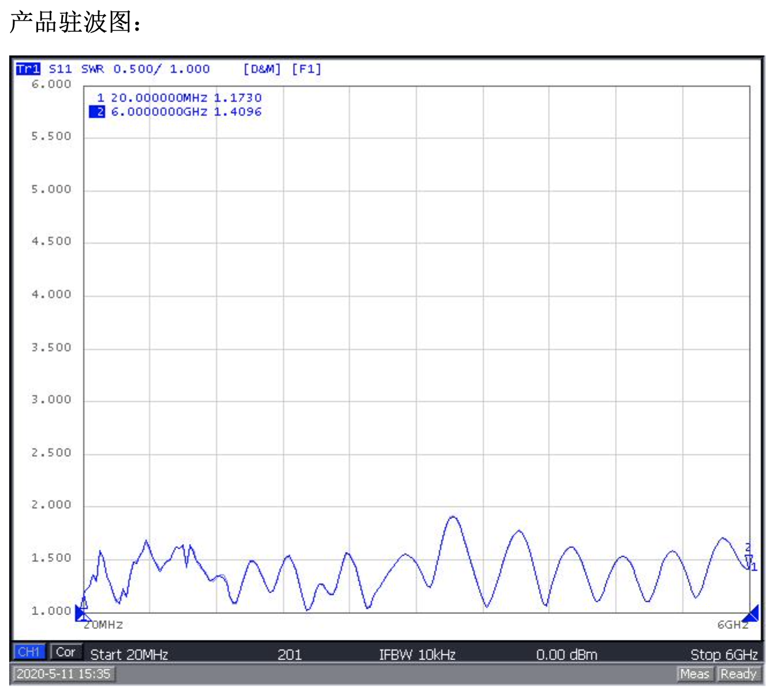The image size is (776, 700).
Task: Click the Meas status indicator
Action: pyautogui.click(x=694, y=674)
